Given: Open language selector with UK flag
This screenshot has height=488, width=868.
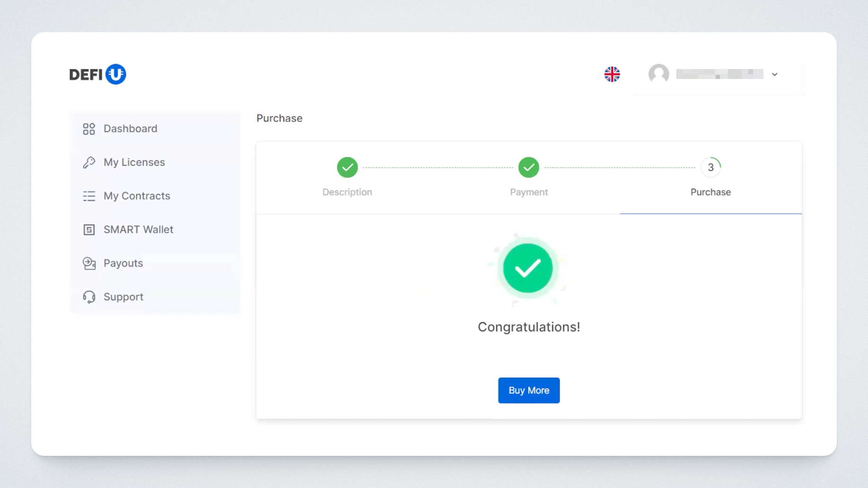Looking at the screenshot, I should coord(612,74).
